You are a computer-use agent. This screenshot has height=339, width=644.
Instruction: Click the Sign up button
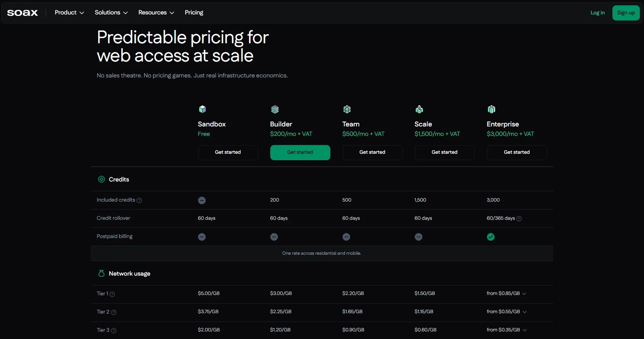626,13
